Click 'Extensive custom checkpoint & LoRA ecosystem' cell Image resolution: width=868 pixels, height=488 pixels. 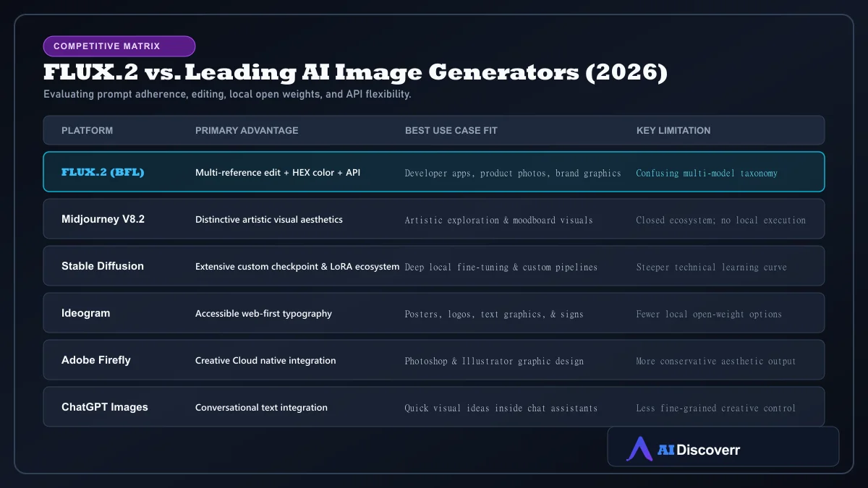(x=297, y=267)
